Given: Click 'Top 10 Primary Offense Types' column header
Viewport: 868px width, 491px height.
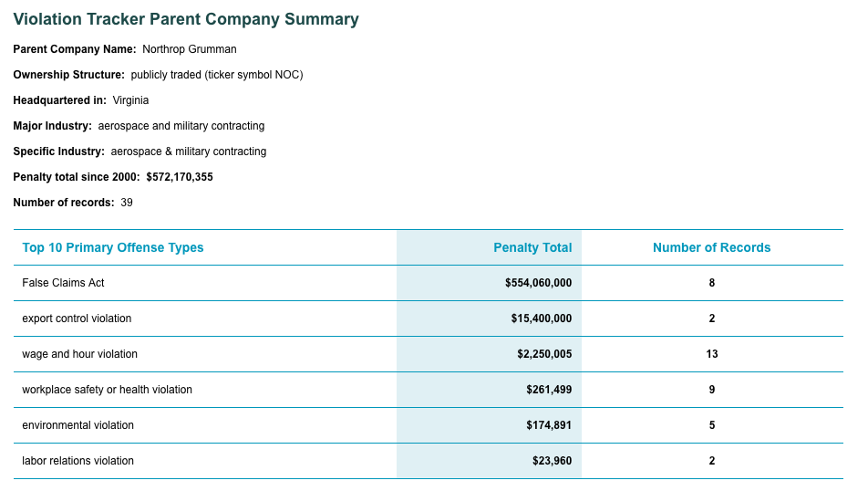Looking at the screenshot, I should coord(113,247).
